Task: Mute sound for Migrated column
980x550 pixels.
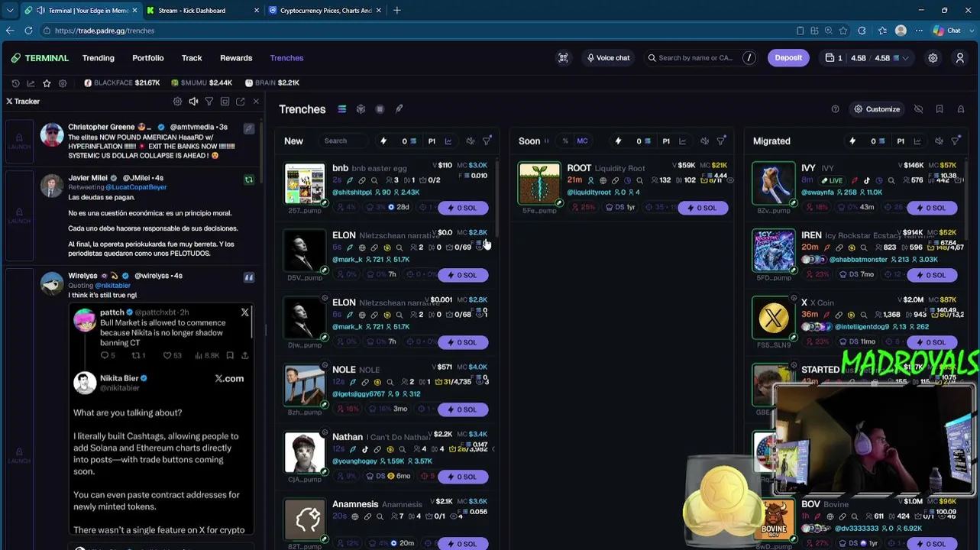Action: (939, 141)
